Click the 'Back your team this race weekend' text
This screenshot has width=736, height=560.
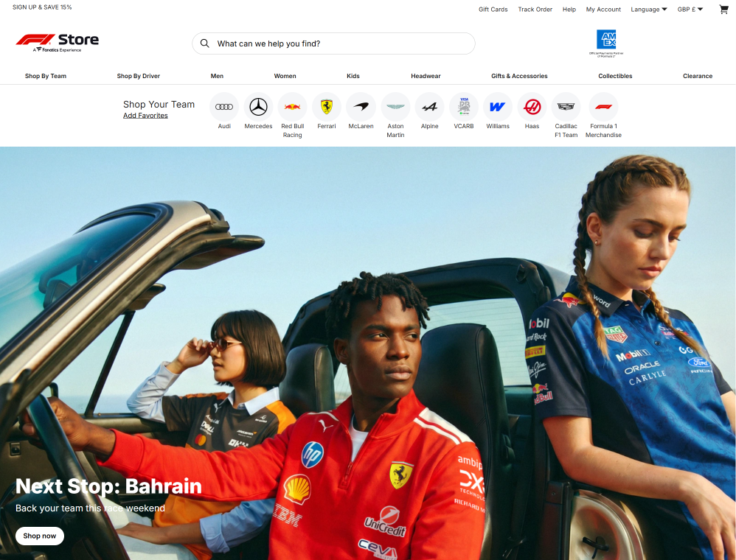(90, 508)
